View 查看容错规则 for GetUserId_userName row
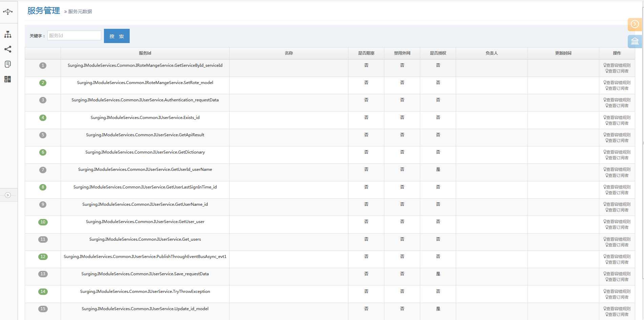This screenshot has height=320, width=644. click(617, 169)
